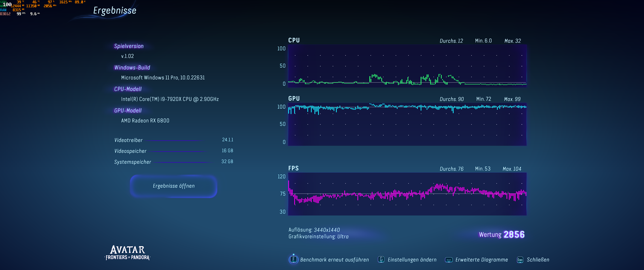
Task: Click the Auflösung 3440x1440 text
Action: point(314,230)
